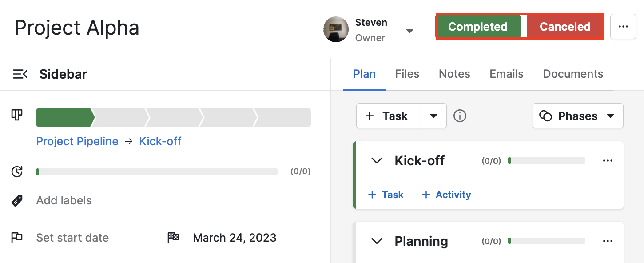This screenshot has width=644, height=263.
Task: Open the Notes tab
Action: (454, 74)
